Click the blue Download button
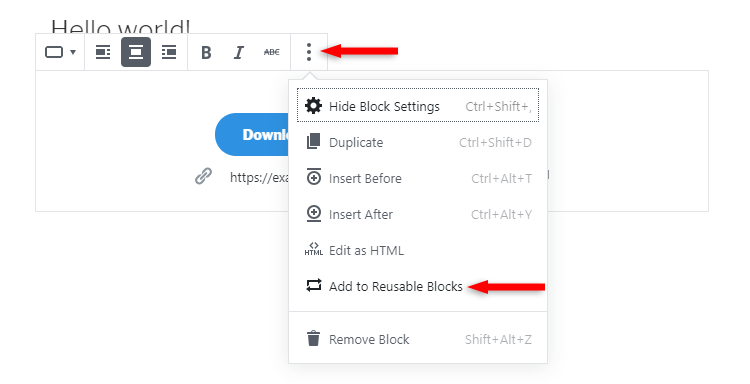Image resolution: width=750 pixels, height=384 pixels. (x=252, y=134)
